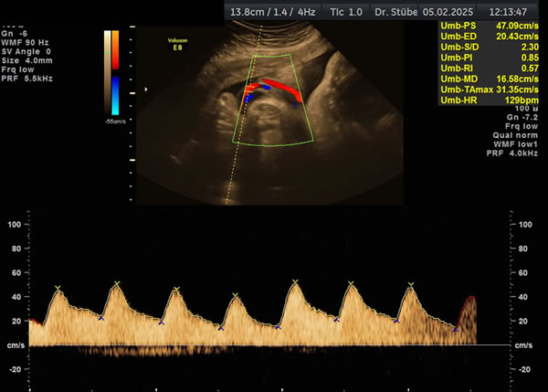This screenshot has width=548, height=392.
Task: Click the first yellow peak systolic marker
Action: tap(58, 289)
